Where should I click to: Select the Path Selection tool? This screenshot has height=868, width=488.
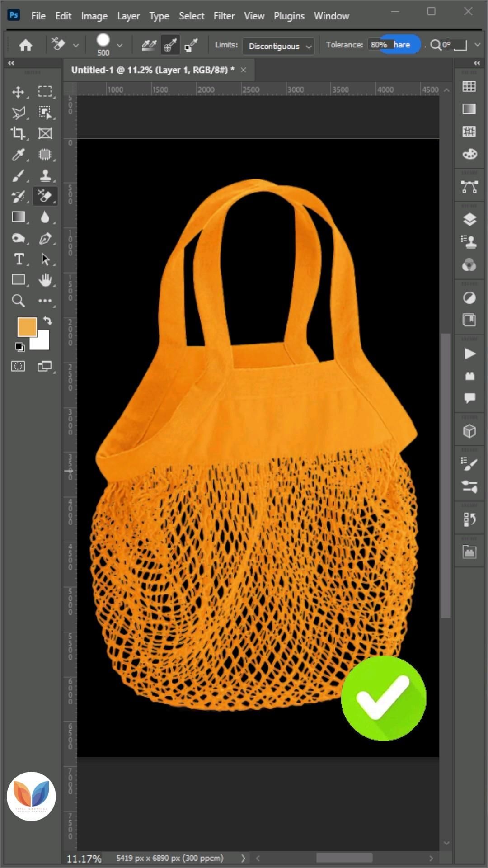[45, 259]
